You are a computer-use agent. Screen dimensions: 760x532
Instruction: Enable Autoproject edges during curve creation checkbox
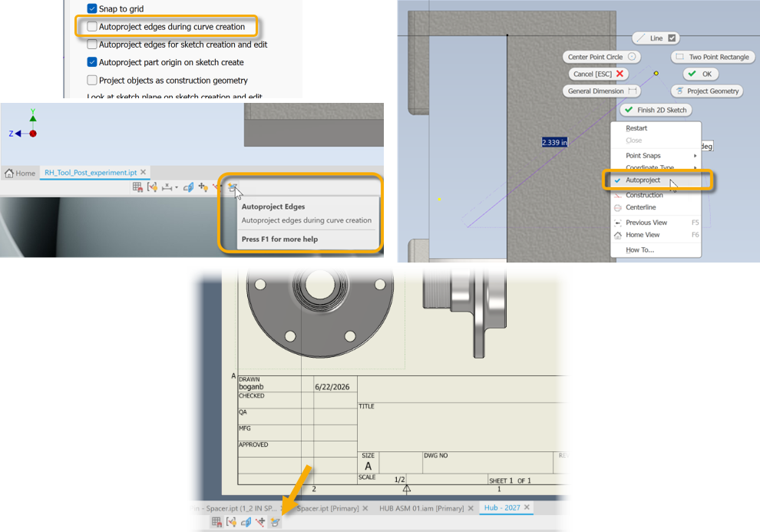pos(91,27)
